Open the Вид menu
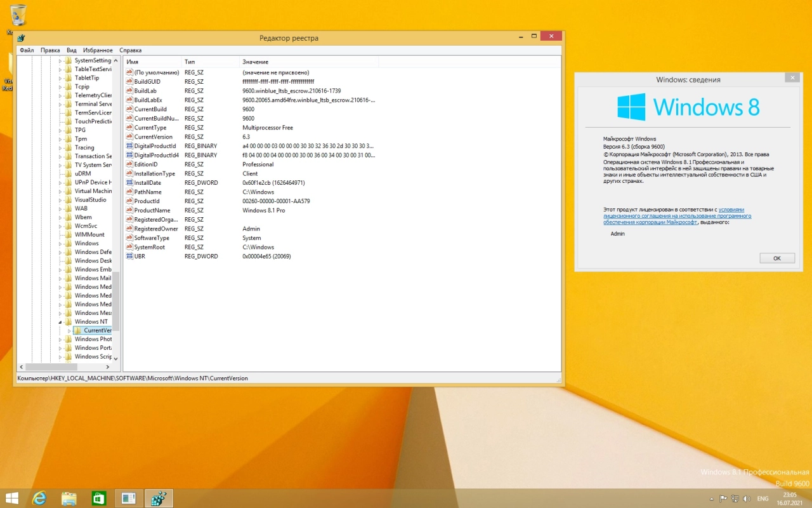This screenshot has height=508, width=812. pyautogui.click(x=72, y=50)
